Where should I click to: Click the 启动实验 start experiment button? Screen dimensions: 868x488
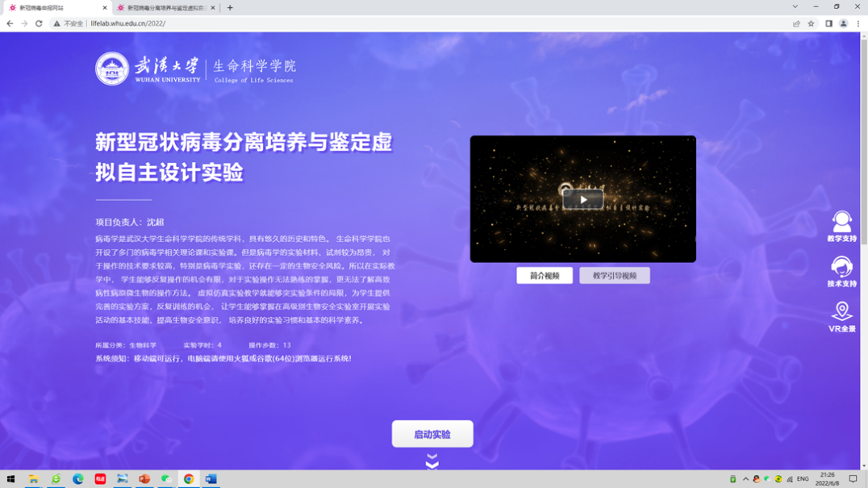432,434
